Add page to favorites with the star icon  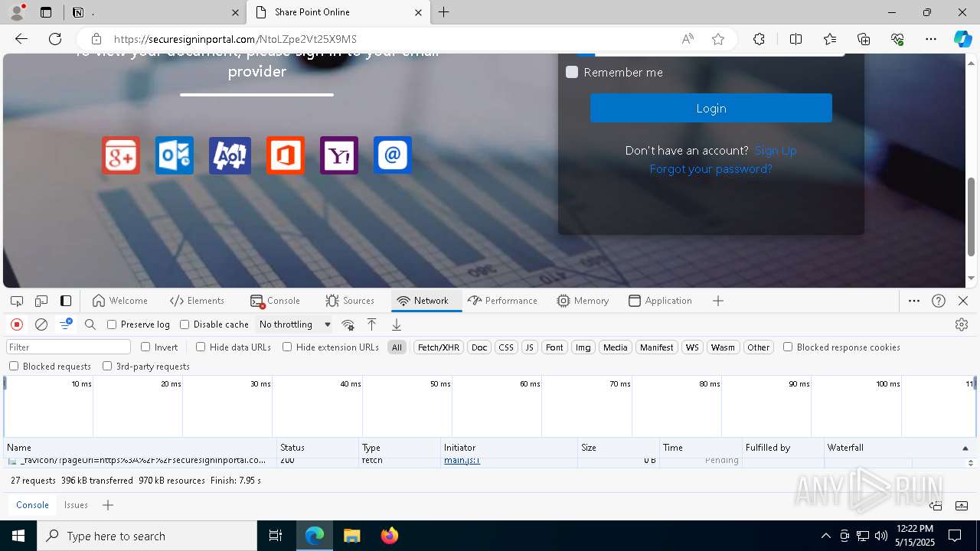[x=718, y=39]
